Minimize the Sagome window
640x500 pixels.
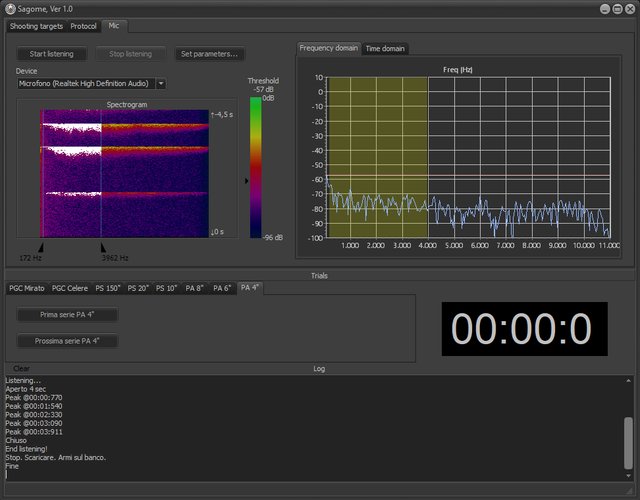coord(605,9)
